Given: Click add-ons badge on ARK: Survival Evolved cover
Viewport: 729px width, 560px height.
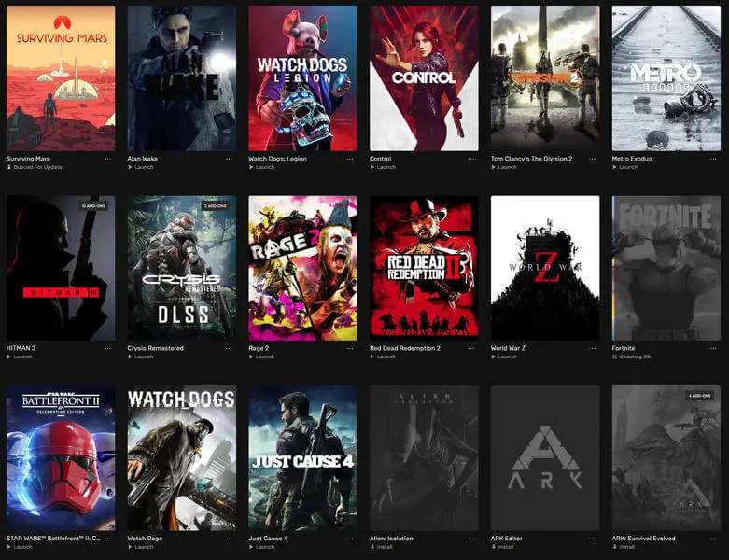Looking at the screenshot, I should [700, 396].
